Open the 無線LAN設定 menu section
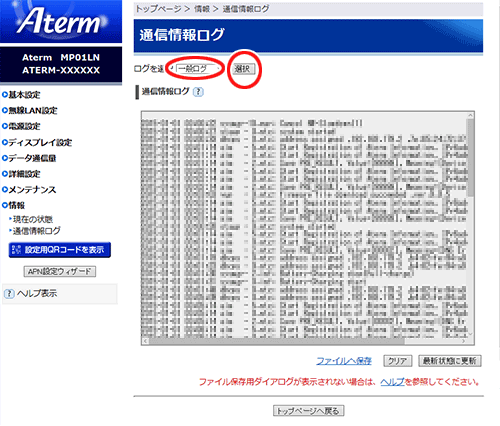 [x=33, y=111]
